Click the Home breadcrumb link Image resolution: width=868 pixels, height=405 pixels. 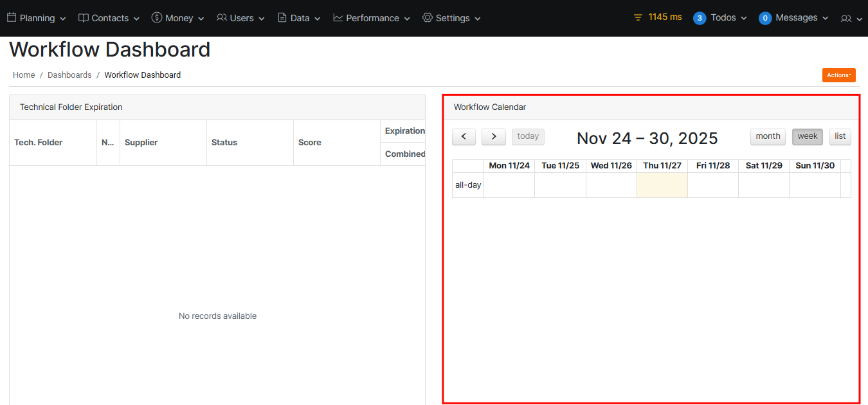coord(24,75)
